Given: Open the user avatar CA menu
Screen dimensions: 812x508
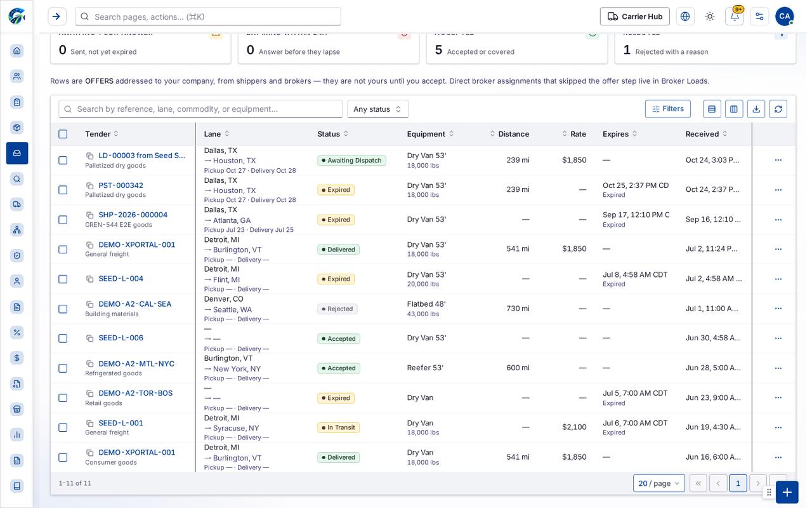Looking at the screenshot, I should coord(785,17).
